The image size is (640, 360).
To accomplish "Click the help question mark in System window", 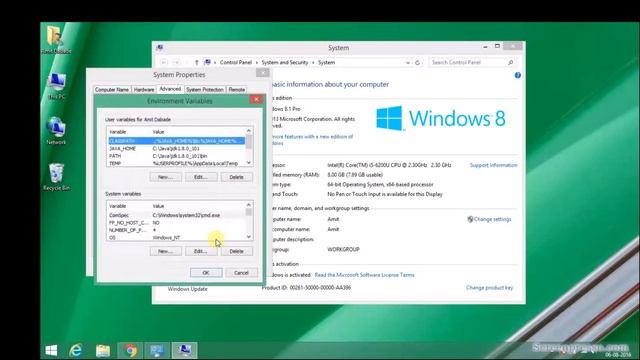I will point(518,75).
